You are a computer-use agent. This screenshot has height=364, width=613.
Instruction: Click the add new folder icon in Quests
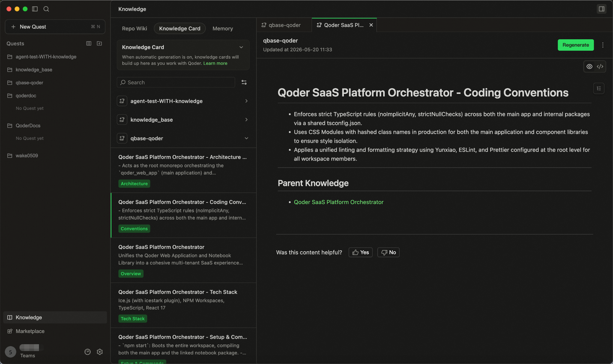[99, 43]
